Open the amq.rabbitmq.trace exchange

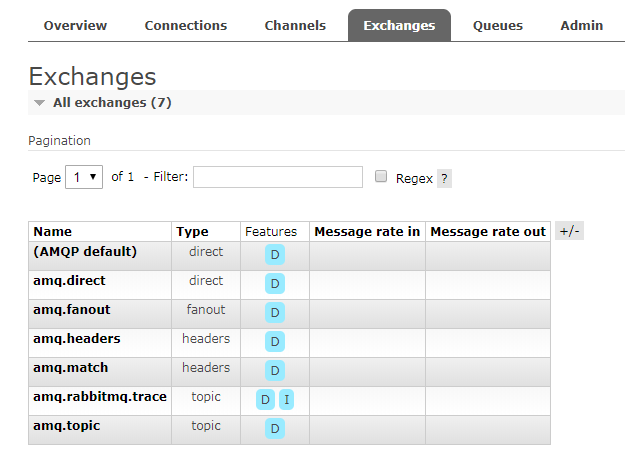(x=100, y=397)
